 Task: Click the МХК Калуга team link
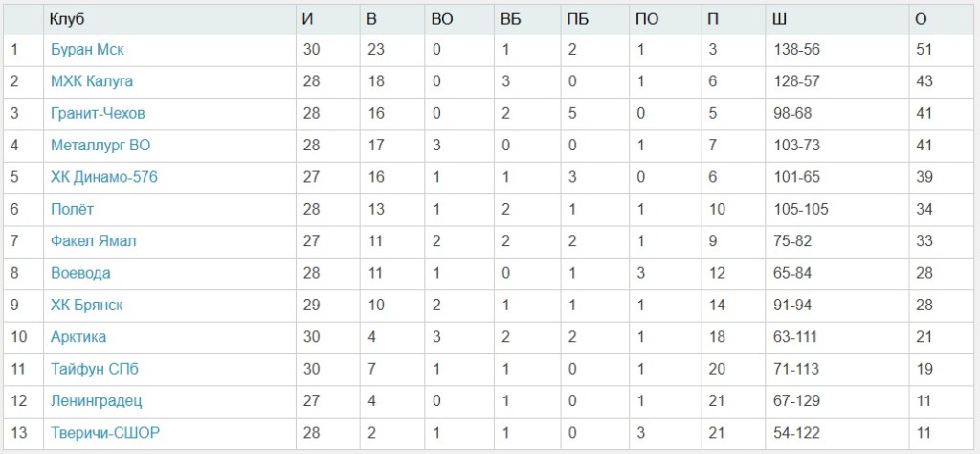click(x=92, y=81)
